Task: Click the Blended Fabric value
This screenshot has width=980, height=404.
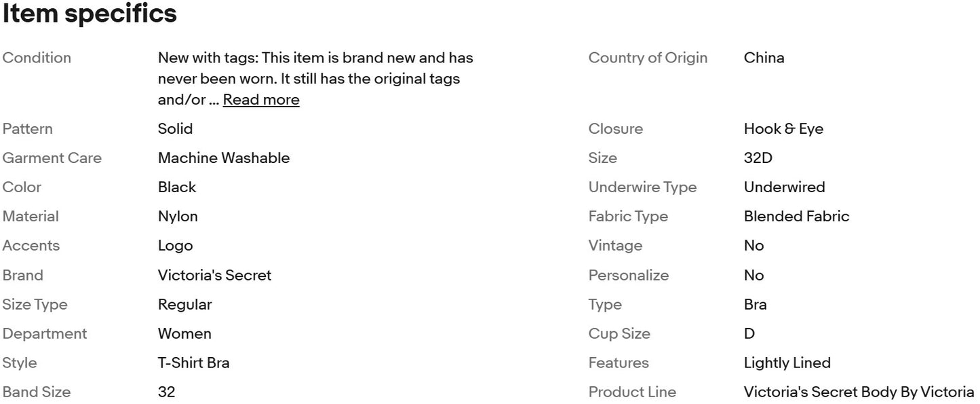Action: point(796,217)
